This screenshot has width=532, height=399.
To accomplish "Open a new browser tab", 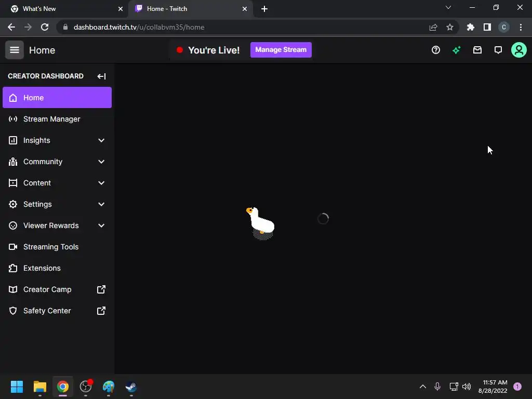I will point(264,9).
